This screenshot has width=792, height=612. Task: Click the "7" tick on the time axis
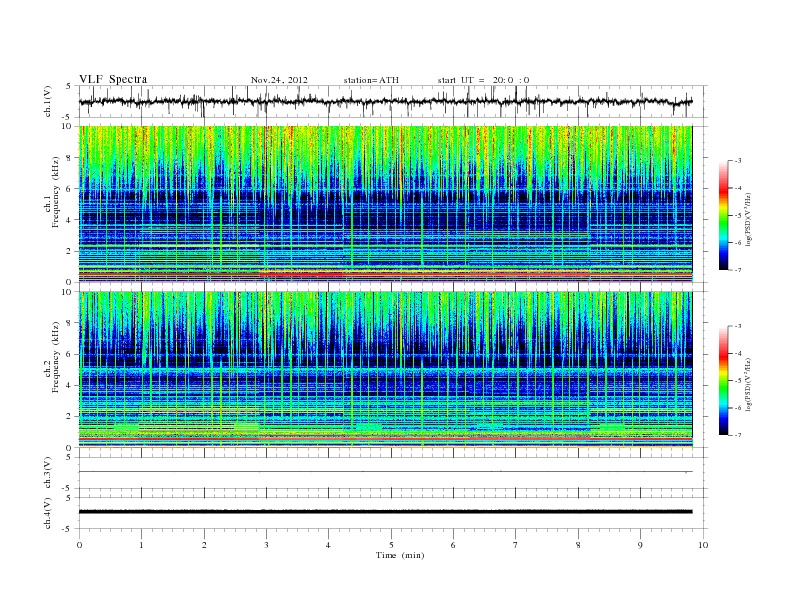[516, 545]
